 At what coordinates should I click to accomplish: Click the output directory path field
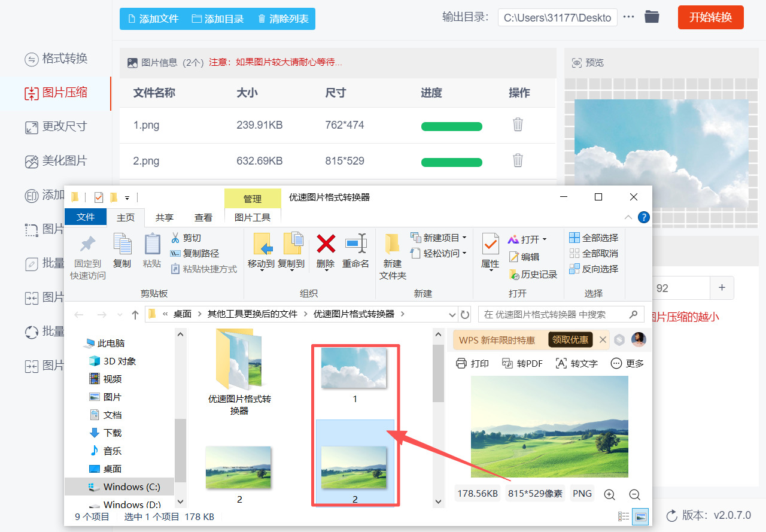pos(557,17)
